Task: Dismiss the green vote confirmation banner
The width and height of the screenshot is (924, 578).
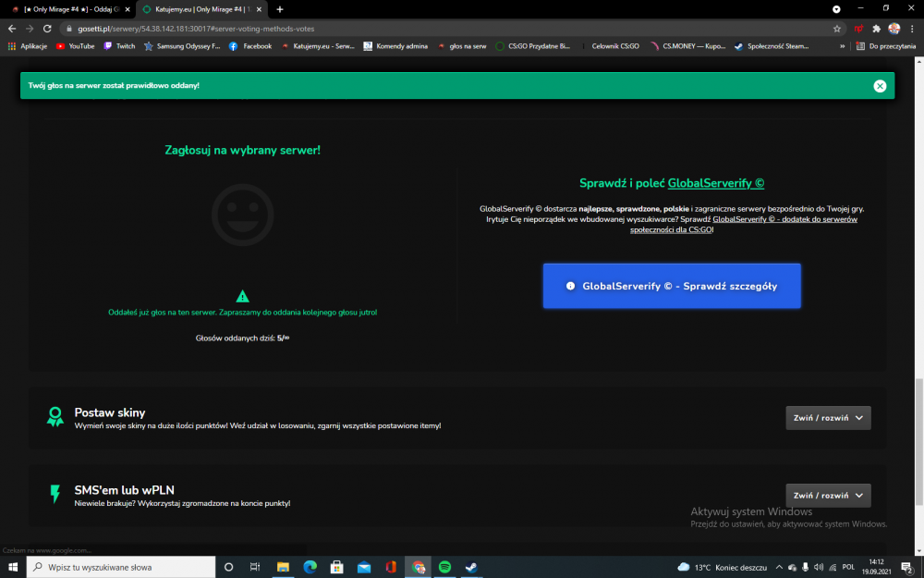Action: point(880,86)
